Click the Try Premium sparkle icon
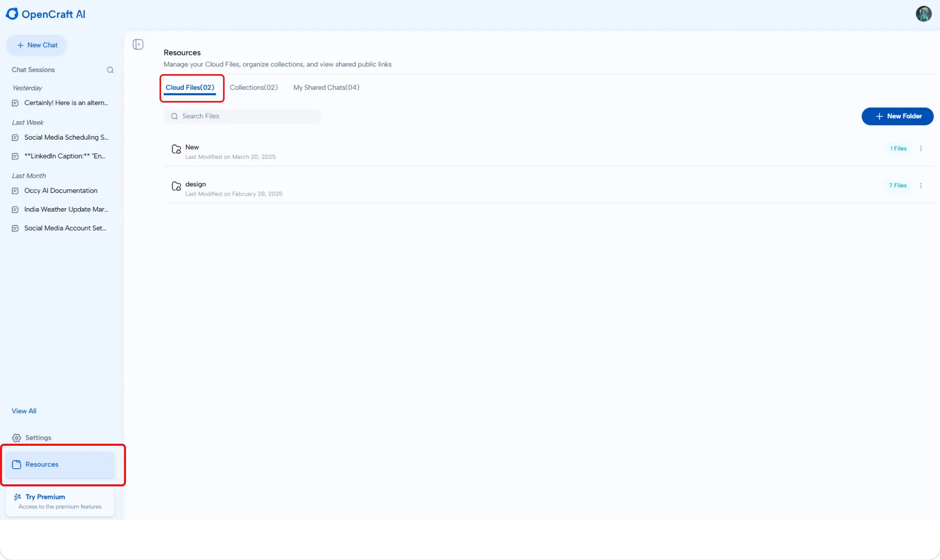The image size is (940, 560). click(17, 497)
